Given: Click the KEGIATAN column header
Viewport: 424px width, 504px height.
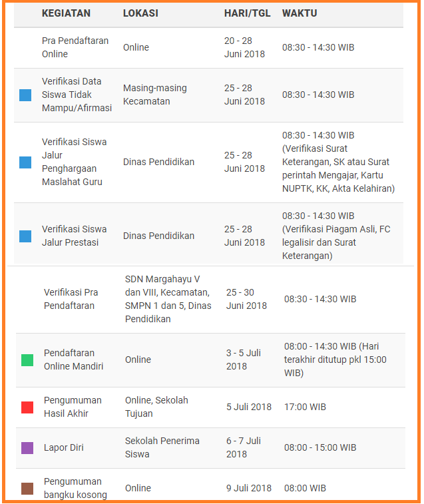Looking at the screenshot, I should pyautogui.click(x=66, y=13).
